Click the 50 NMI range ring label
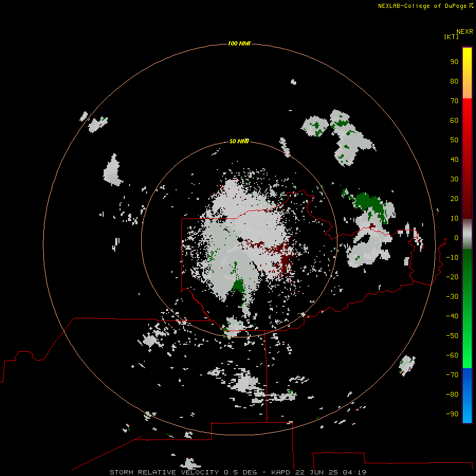Screen dimensions: 476x476 pos(239,141)
